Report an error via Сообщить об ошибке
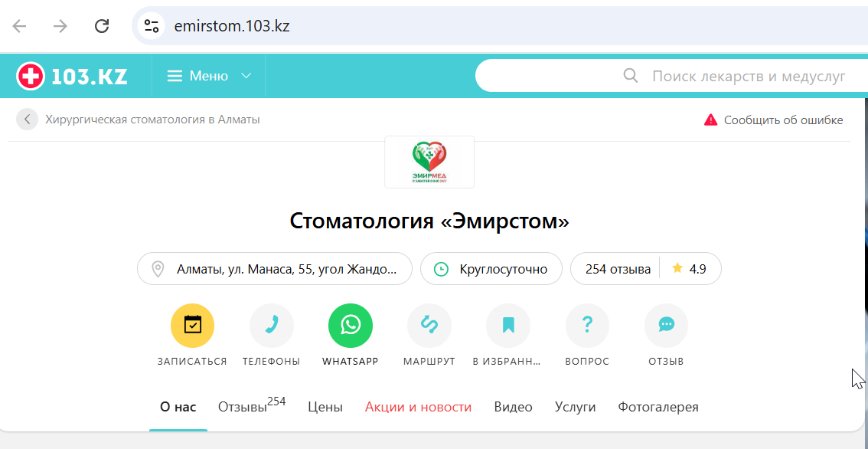The height and width of the screenshot is (449, 868). [783, 120]
